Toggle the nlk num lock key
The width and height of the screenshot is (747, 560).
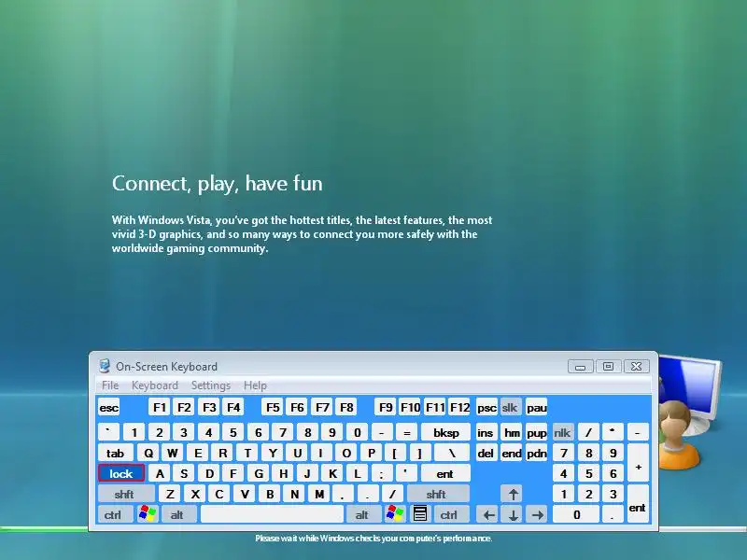[x=563, y=432]
